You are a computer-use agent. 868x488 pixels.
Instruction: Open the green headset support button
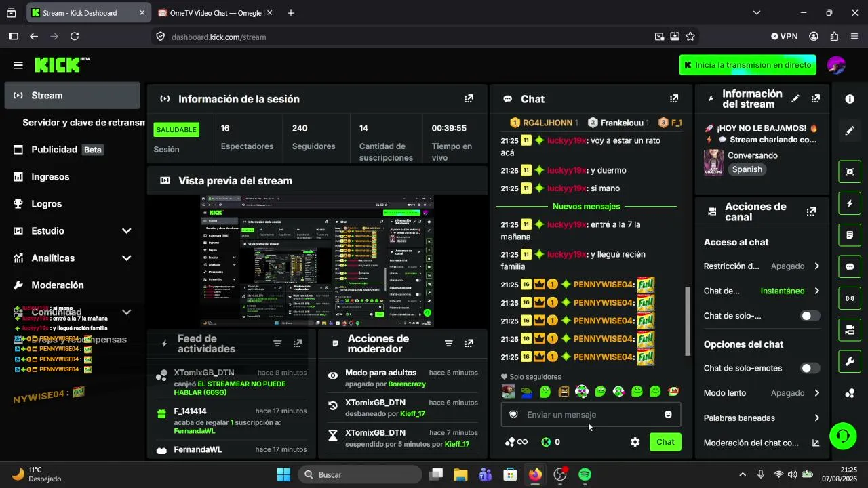pos(843,435)
